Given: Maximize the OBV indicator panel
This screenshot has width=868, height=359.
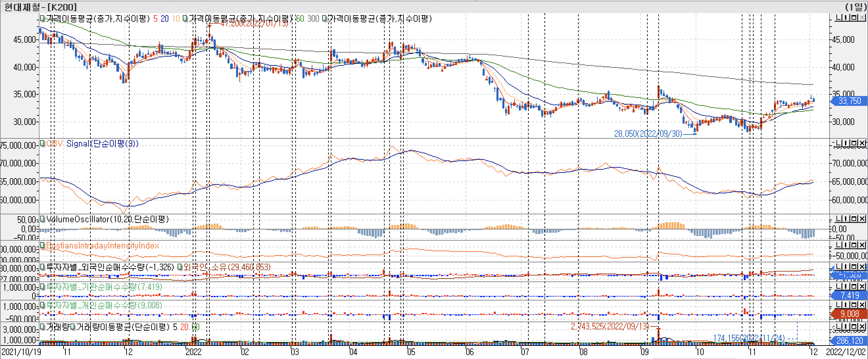Looking at the screenshot, I should point(854,143).
